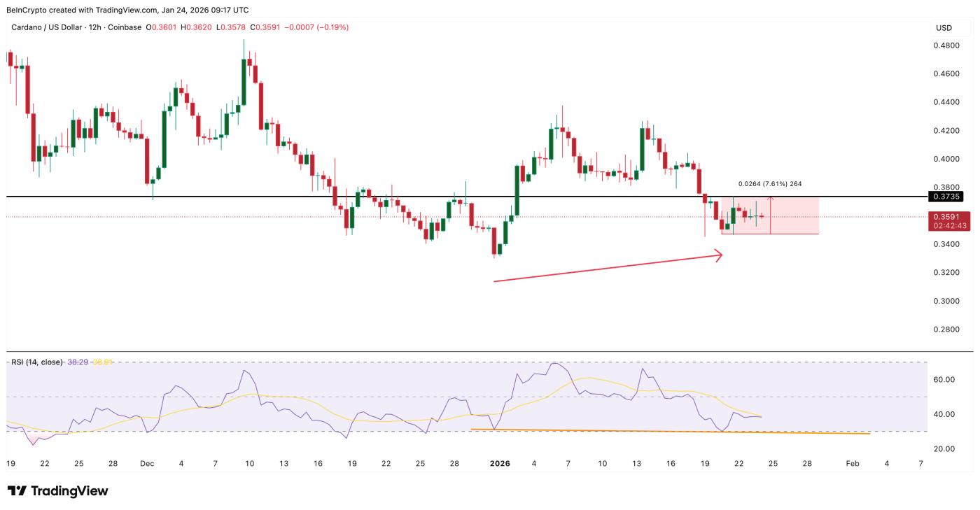Screen dimensions: 980x510
Task: Open the USD currency selector
Action: [944, 28]
